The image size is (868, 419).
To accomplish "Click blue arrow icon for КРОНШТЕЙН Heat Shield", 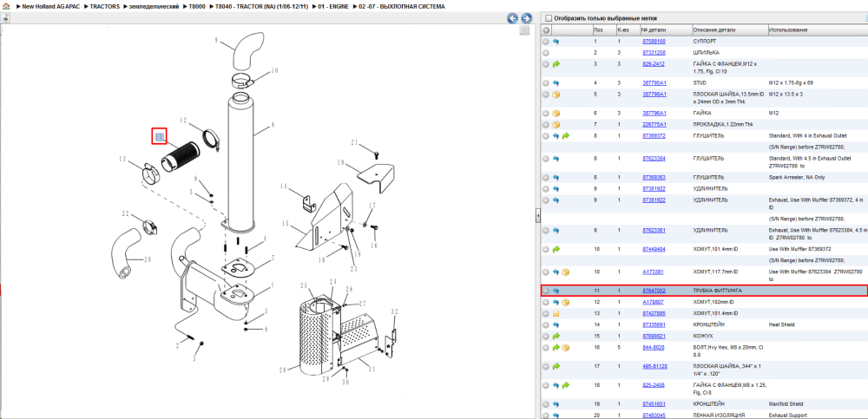I will tap(556, 325).
